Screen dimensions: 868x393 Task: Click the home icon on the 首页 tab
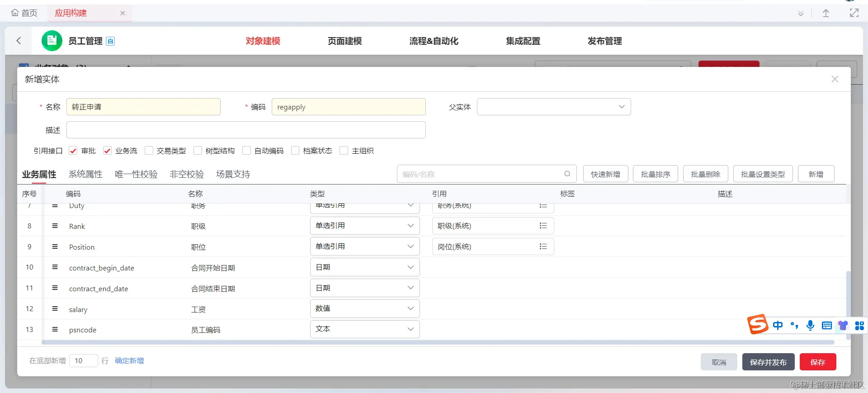point(15,13)
